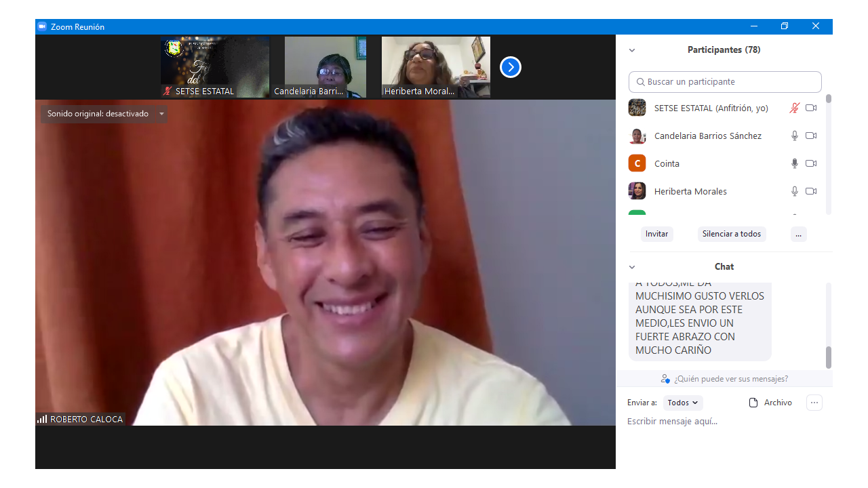Click Candelaria Barrios Sánchez microphone icon
Screen dimensions: 868x488
(x=795, y=136)
